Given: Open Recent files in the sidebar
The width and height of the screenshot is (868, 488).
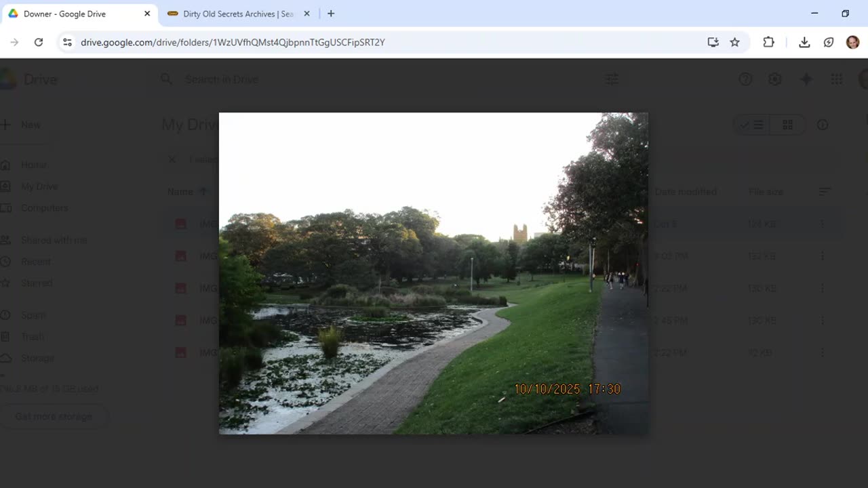Looking at the screenshot, I should coord(35,262).
